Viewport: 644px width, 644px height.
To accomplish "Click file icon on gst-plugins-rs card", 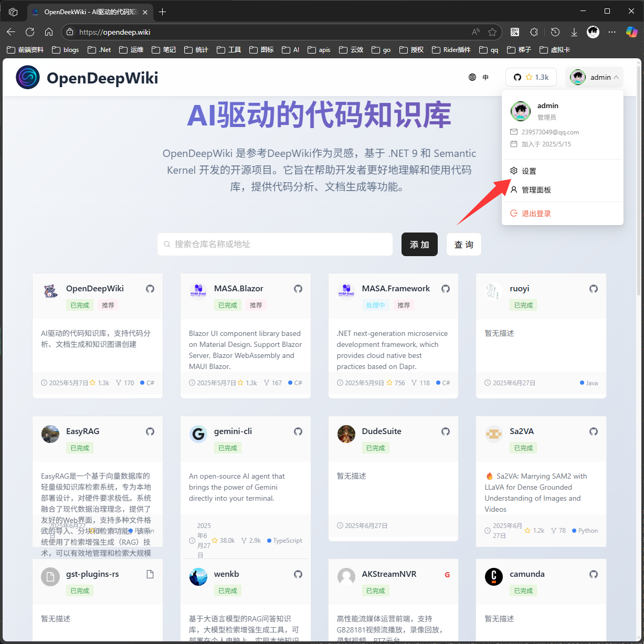I will [x=150, y=574].
